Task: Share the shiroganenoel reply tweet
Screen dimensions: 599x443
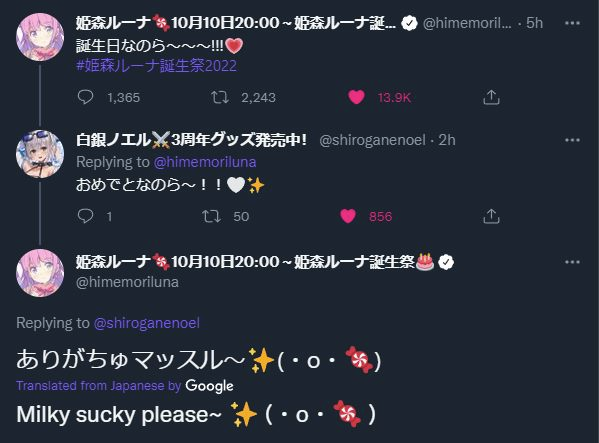Action: pyautogui.click(x=491, y=216)
